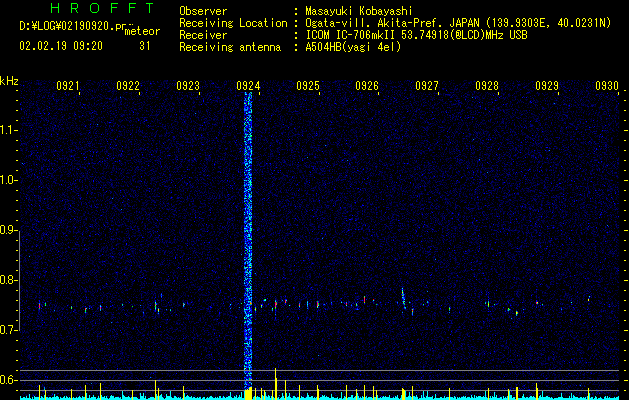Click the 0.7 kHz axis label
This screenshot has width=629, height=400.
point(9,330)
